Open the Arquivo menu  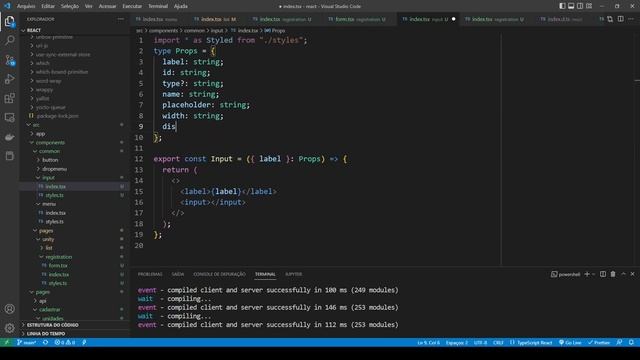click(x=26, y=6)
